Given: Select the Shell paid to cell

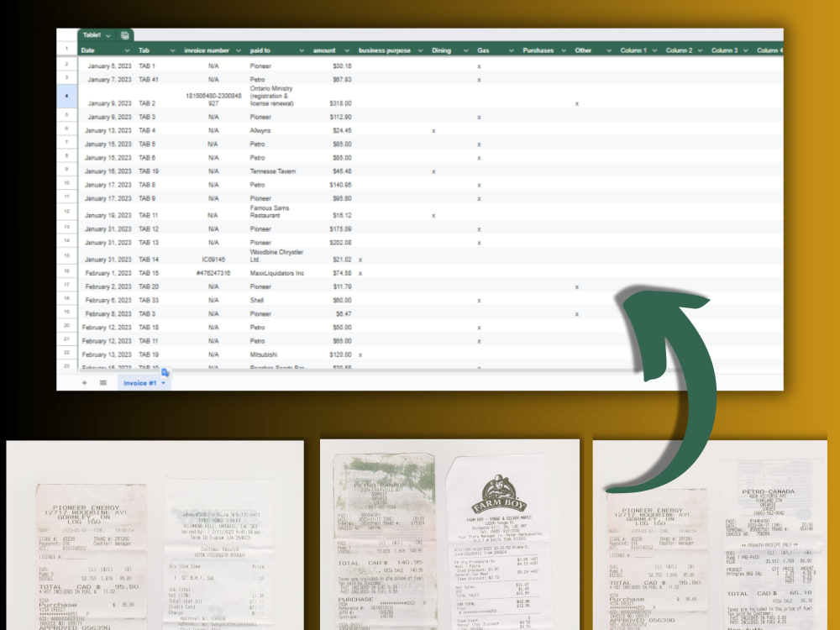Looking at the screenshot, I should 256,301.
